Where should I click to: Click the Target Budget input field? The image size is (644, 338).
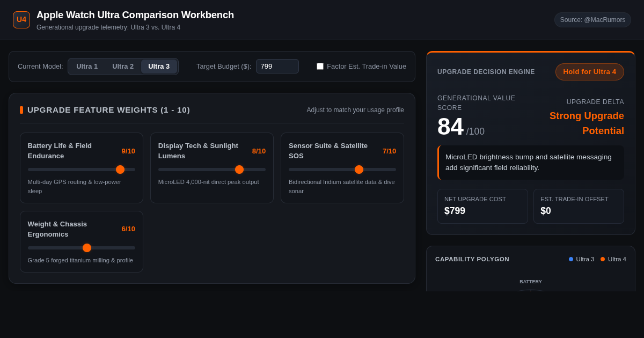277,67
